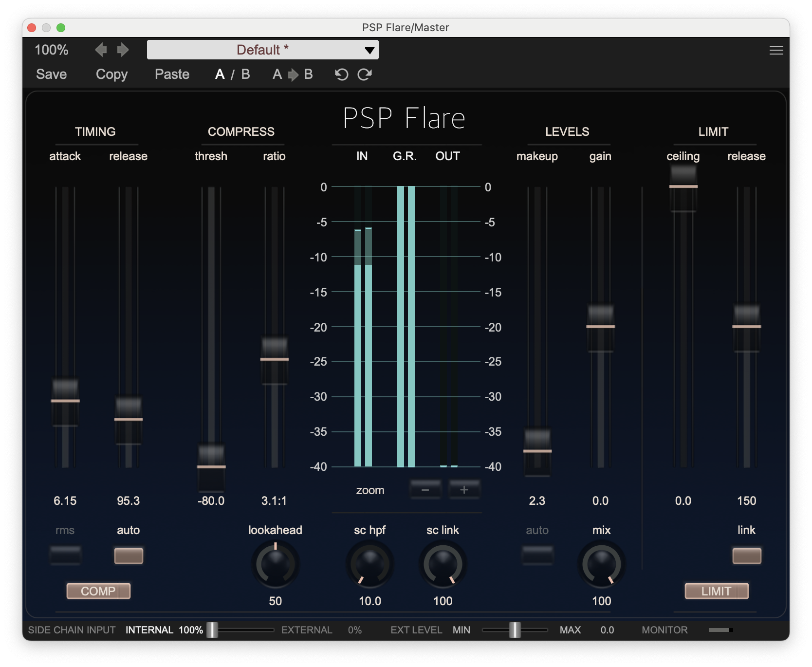This screenshot has width=812, height=667.
Task: Click the meter zoom plus button
Action: click(x=464, y=490)
